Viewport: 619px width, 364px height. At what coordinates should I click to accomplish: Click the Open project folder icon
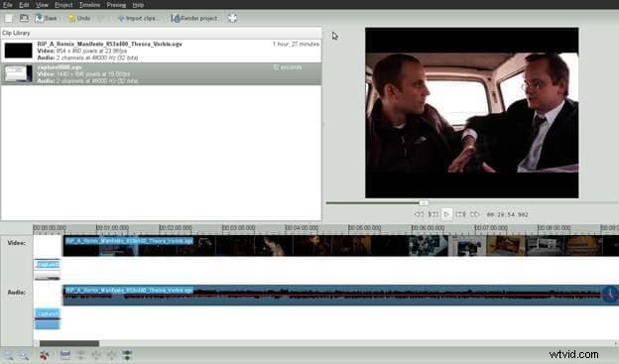(x=24, y=18)
